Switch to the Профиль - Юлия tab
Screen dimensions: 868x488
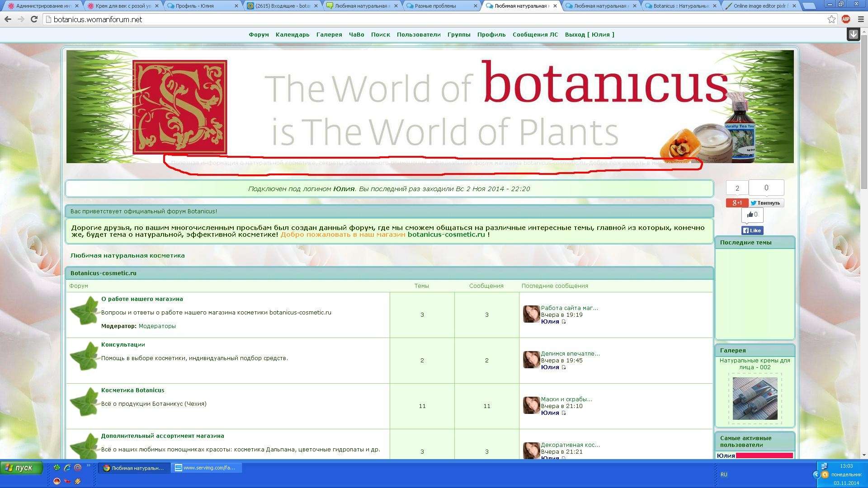pos(202,6)
